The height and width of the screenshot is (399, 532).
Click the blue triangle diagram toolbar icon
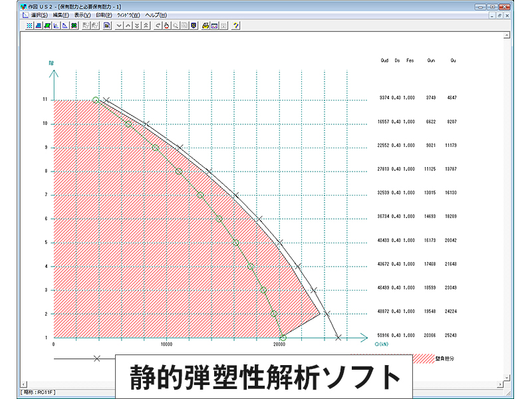pos(65,25)
